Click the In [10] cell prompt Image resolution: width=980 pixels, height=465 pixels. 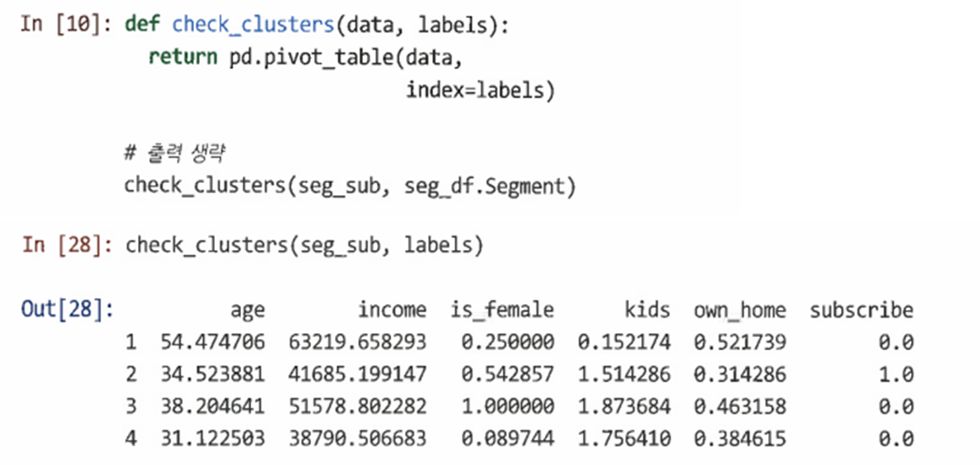pyautogui.click(x=66, y=24)
